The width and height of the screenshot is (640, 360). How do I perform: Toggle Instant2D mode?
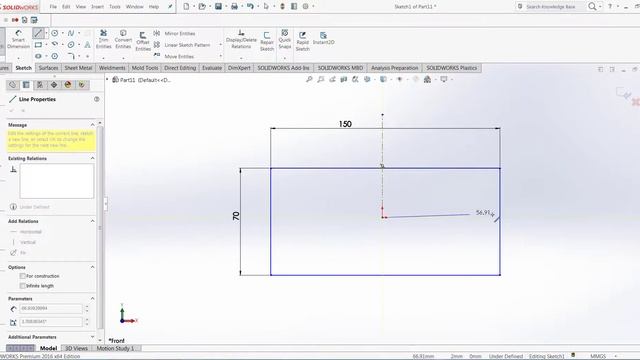pyautogui.click(x=323, y=38)
